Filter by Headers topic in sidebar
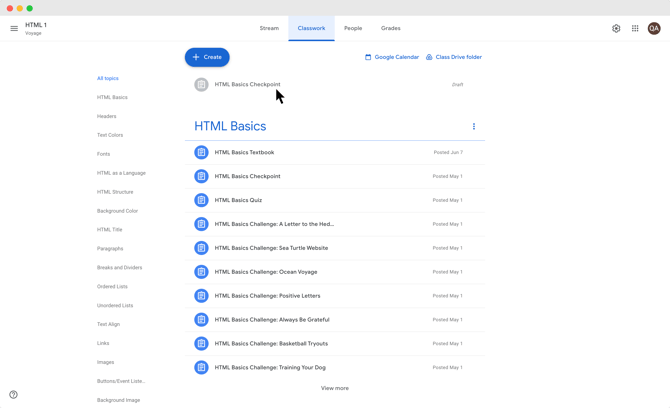 [x=107, y=116]
